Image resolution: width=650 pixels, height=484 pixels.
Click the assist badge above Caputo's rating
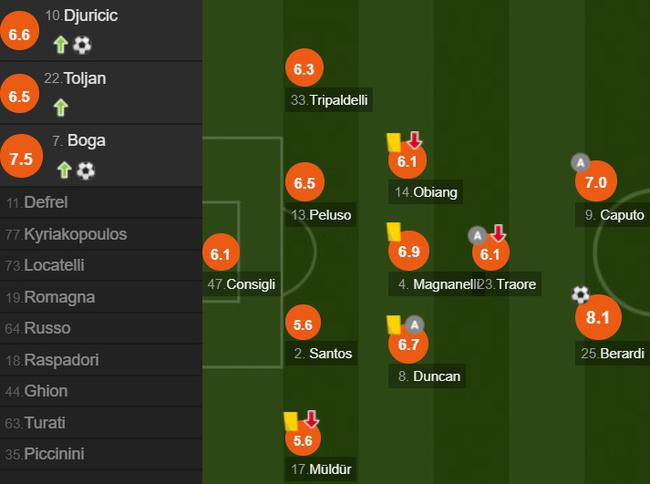[579, 162]
